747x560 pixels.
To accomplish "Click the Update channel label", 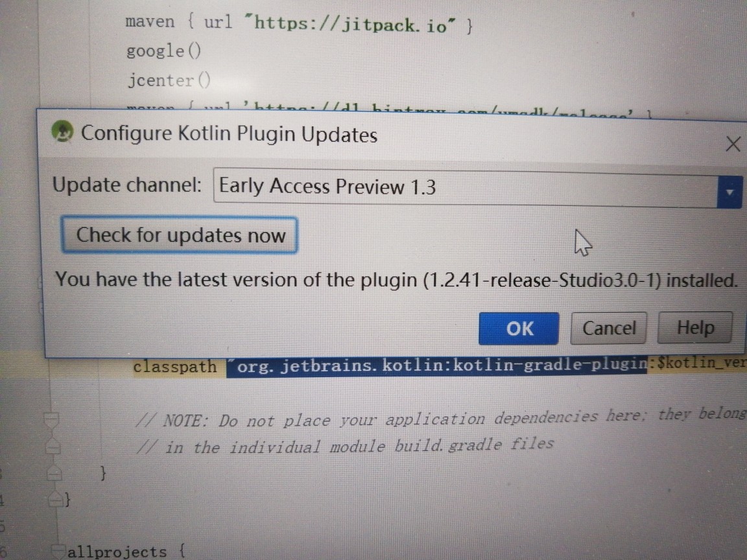I will pyautogui.click(x=126, y=185).
